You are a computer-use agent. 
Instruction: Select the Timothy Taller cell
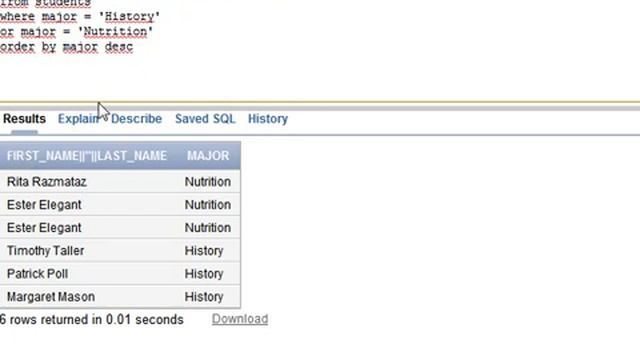(45, 251)
